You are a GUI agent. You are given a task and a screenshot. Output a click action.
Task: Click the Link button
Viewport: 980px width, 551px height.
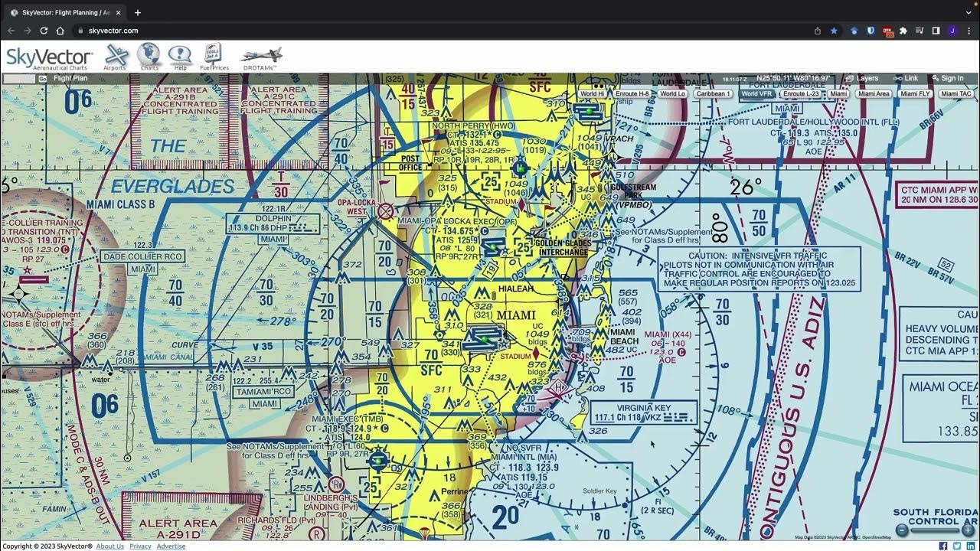pyautogui.click(x=905, y=78)
